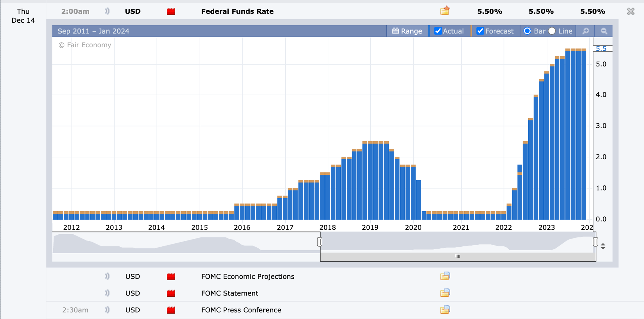
Task: Click the Federal Funds Rate event title
Action: [x=237, y=11]
